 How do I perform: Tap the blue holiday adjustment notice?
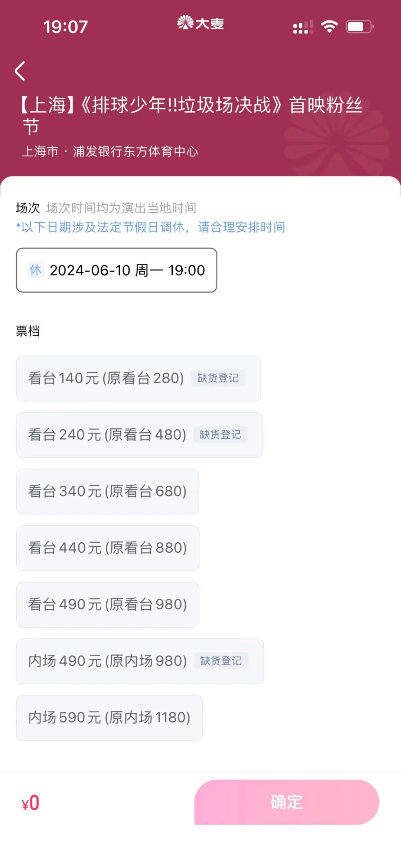[x=150, y=227]
